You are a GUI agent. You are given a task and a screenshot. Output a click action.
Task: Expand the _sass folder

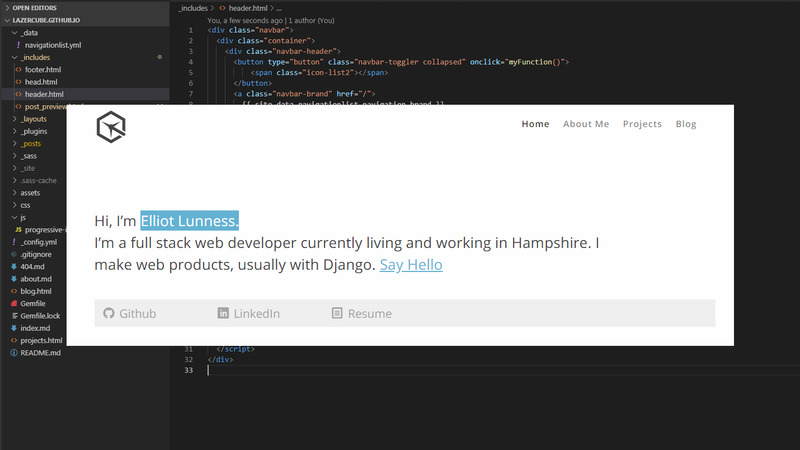point(14,156)
